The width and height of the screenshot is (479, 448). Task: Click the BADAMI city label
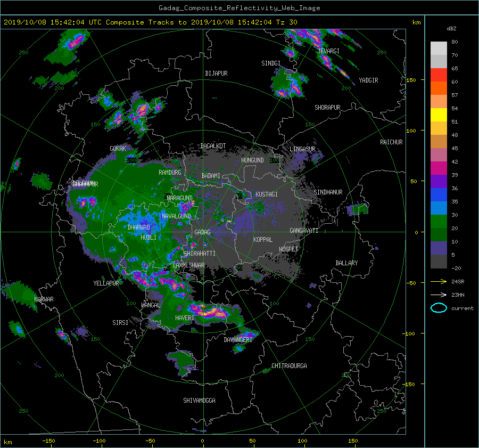(x=211, y=176)
